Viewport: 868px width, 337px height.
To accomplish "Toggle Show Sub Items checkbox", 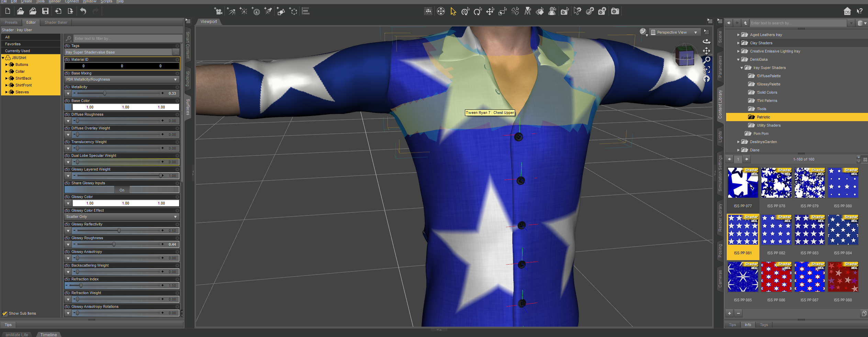I will pos(5,313).
